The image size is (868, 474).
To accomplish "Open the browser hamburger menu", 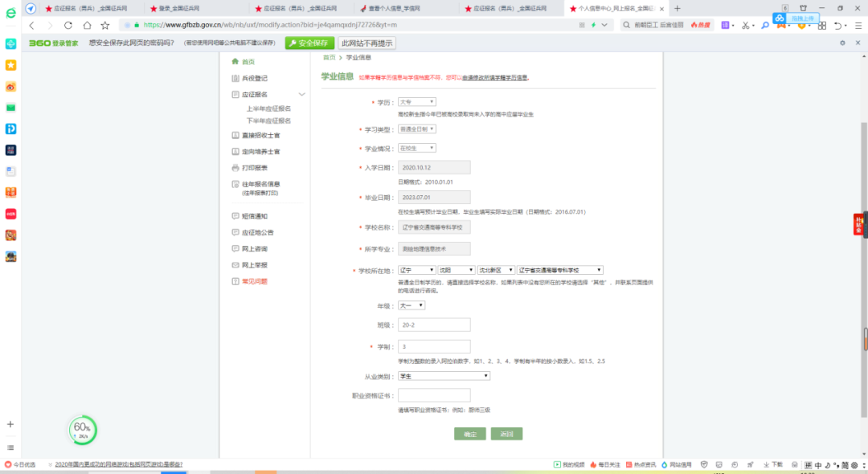I will [858, 25].
